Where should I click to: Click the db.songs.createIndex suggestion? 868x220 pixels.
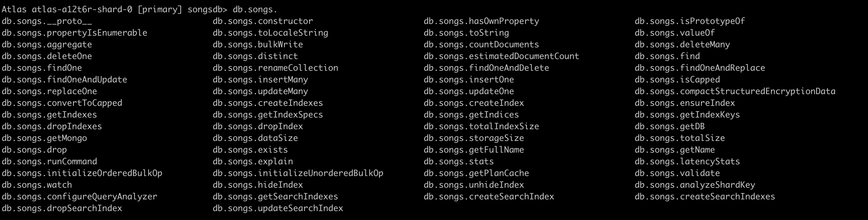tap(474, 103)
